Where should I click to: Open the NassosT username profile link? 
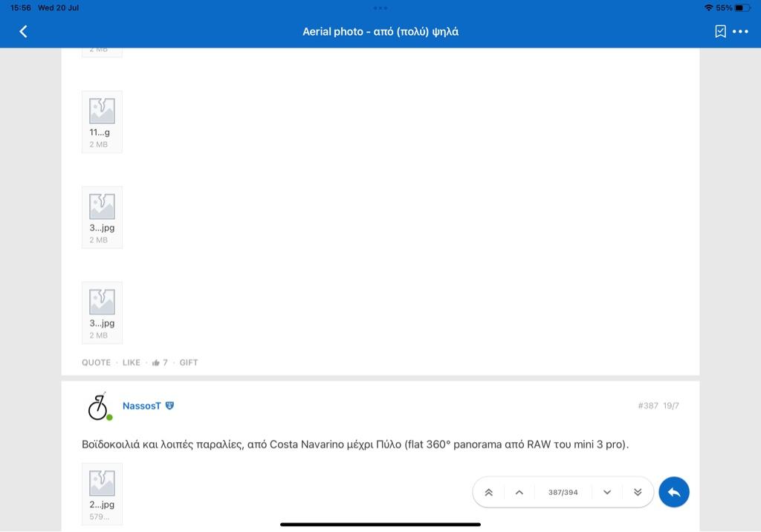click(x=141, y=406)
